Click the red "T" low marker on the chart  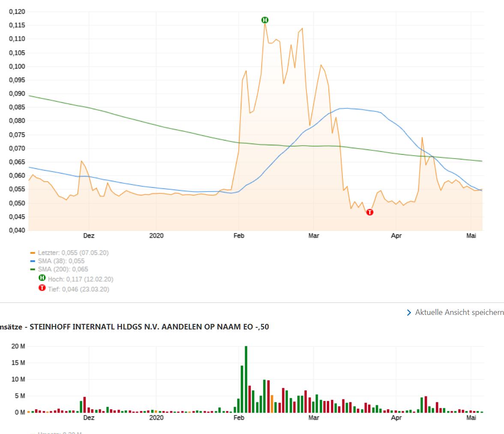coord(369,212)
